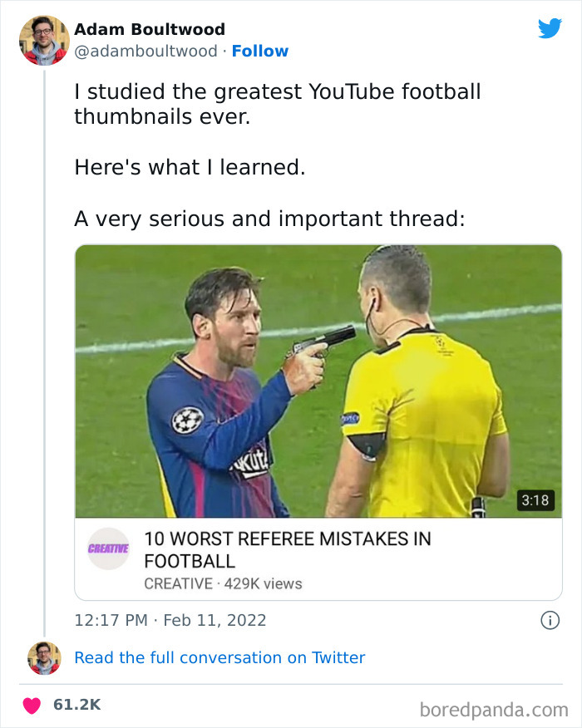The height and width of the screenshot is (728, 582).
Task: Click Adam Boultwood's profile avatar
Action: [x=44, y=38]
